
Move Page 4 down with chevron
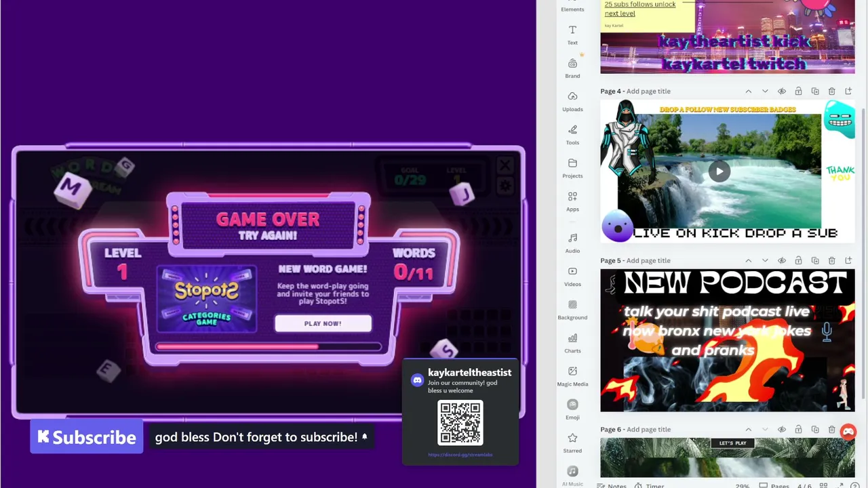point(765,91)
